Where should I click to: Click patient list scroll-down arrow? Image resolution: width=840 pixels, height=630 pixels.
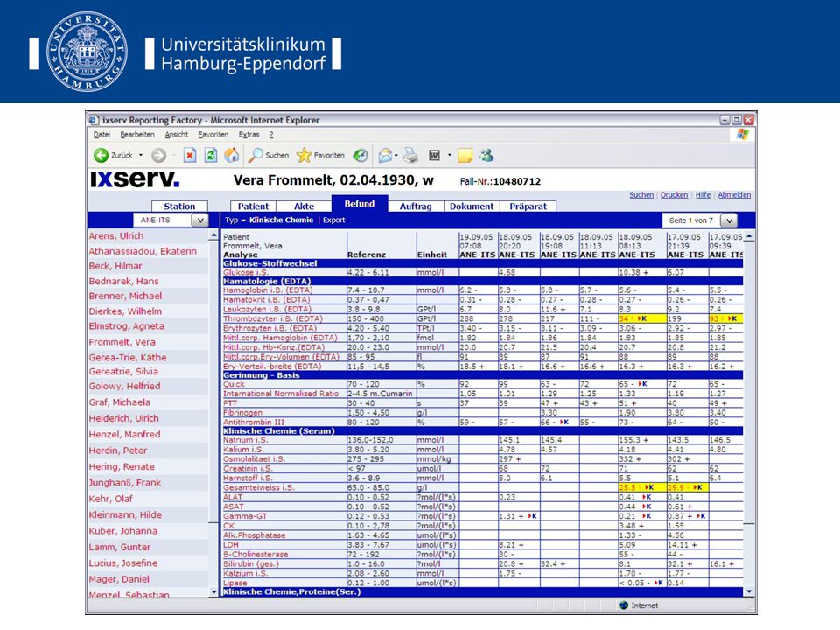(x=214, y=592)
